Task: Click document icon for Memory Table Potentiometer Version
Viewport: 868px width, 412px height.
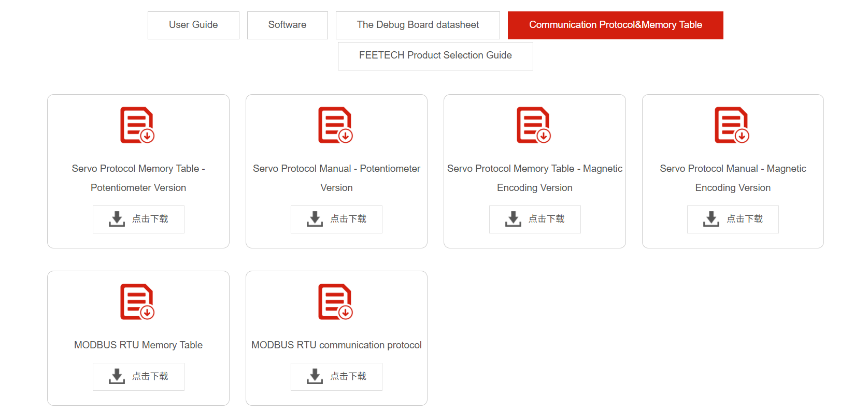Action: click(x=137, y=125)
